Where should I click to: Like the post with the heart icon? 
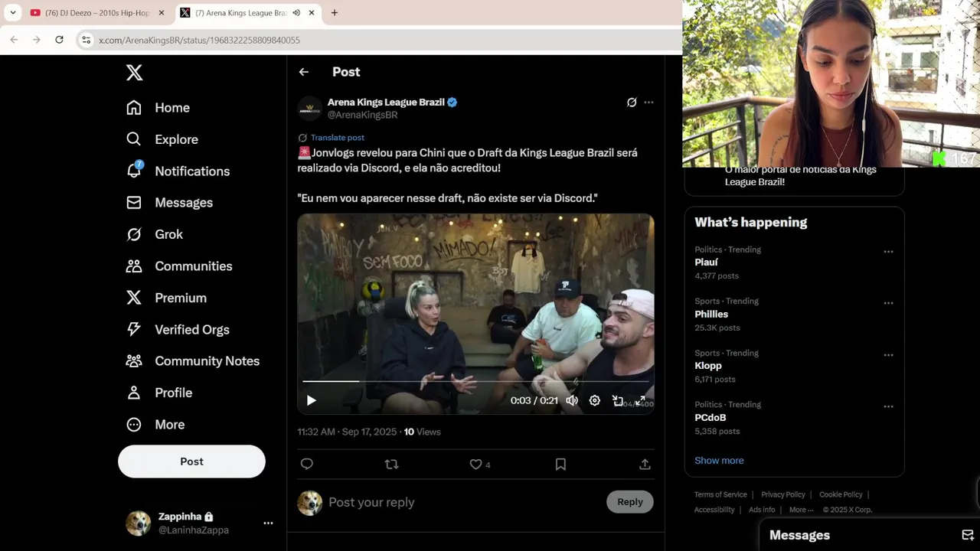(475, 465)
